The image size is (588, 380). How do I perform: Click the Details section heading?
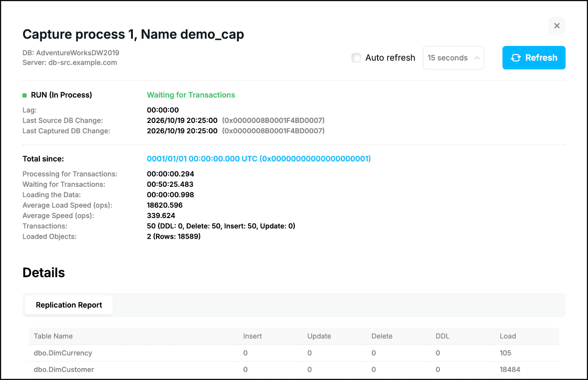tap(44, 273)
